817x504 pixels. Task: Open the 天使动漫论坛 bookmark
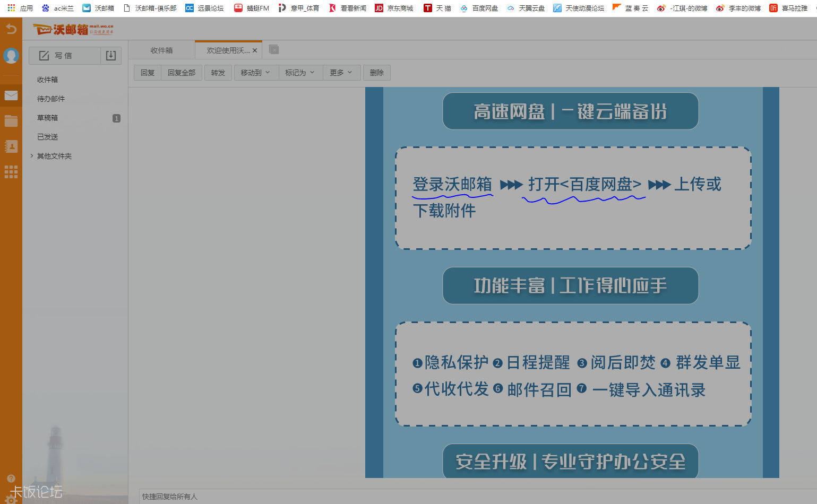click(x=579, y=8)
